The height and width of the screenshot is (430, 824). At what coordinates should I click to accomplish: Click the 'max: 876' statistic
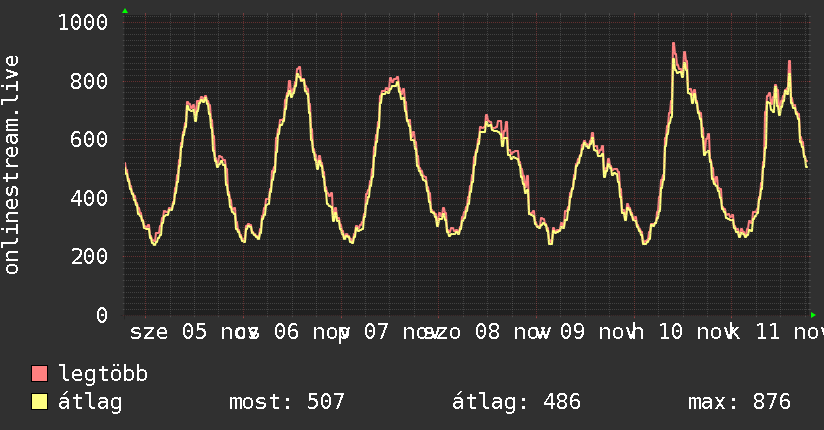pos(739,403)
